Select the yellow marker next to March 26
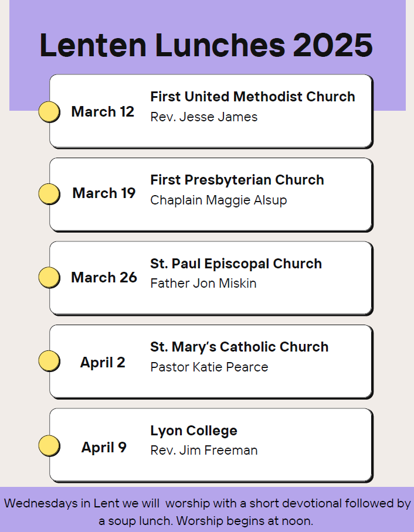Screen dimensions: 414x532 49,277
